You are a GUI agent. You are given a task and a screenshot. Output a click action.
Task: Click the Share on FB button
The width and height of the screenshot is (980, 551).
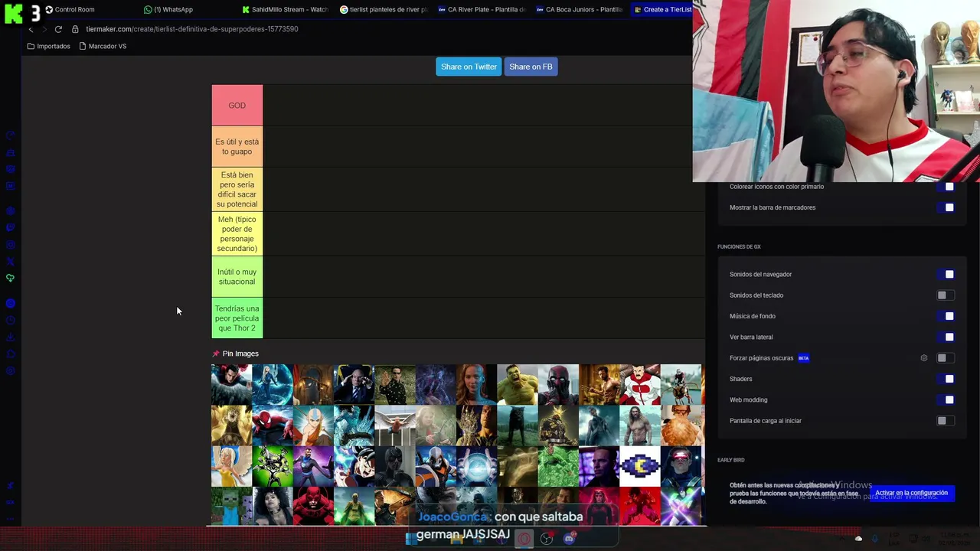[x=531, y=67]
